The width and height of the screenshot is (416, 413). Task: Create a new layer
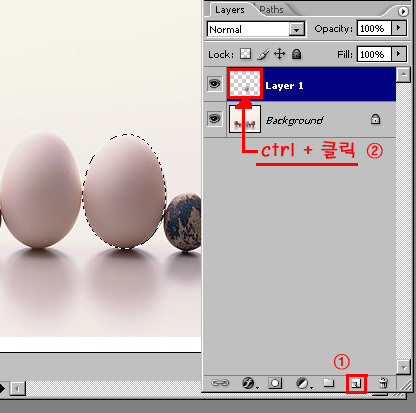pos(356,384)
